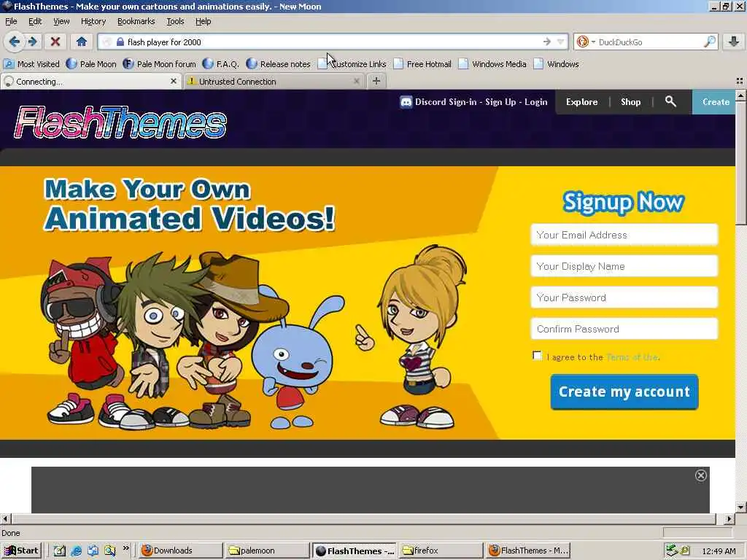Open the DuckDuckGo search engine selector

(x=586, y=42)
